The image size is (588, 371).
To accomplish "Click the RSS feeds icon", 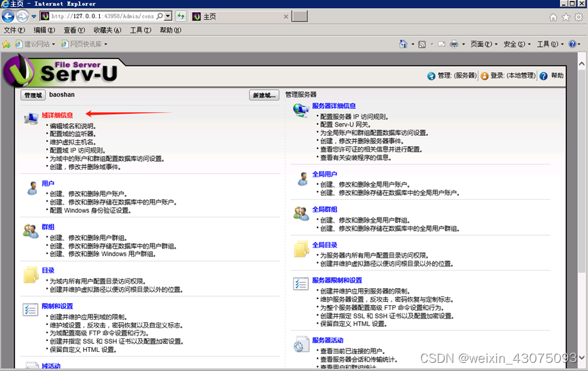I will pyautogui.click(x=422, y=44).
